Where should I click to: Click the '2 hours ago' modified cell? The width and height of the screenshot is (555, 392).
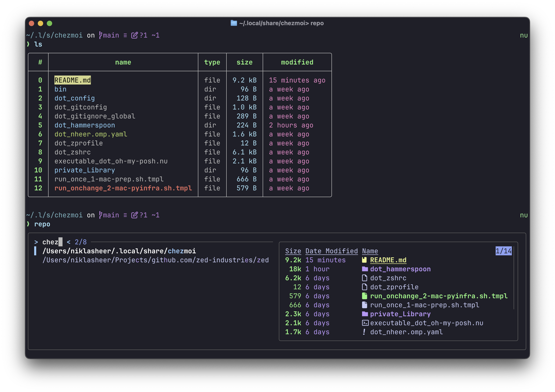click(x=291, y=125)
